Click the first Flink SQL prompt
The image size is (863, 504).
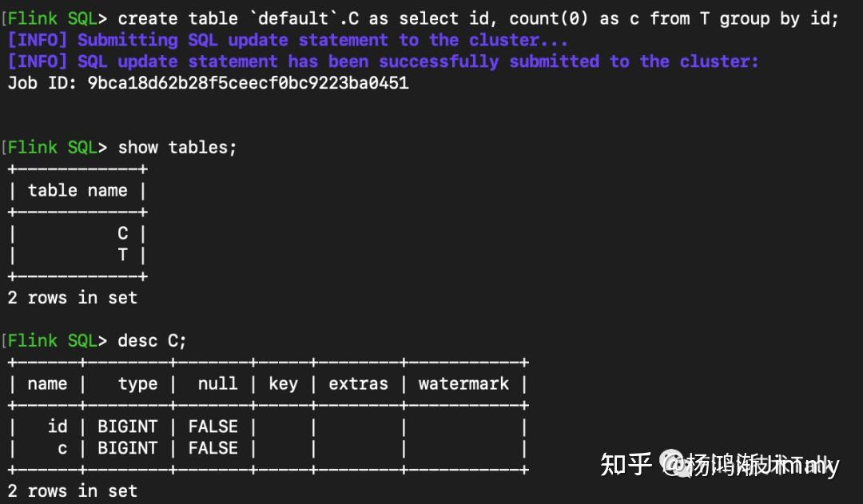click(58, 18)
